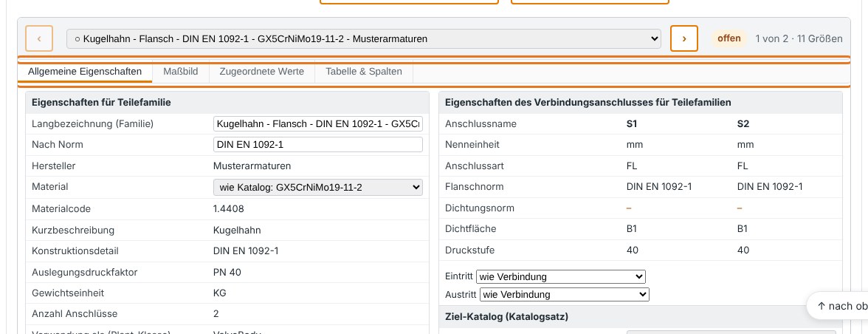Click the 'Flanschnorm' row label

[475, 187]
